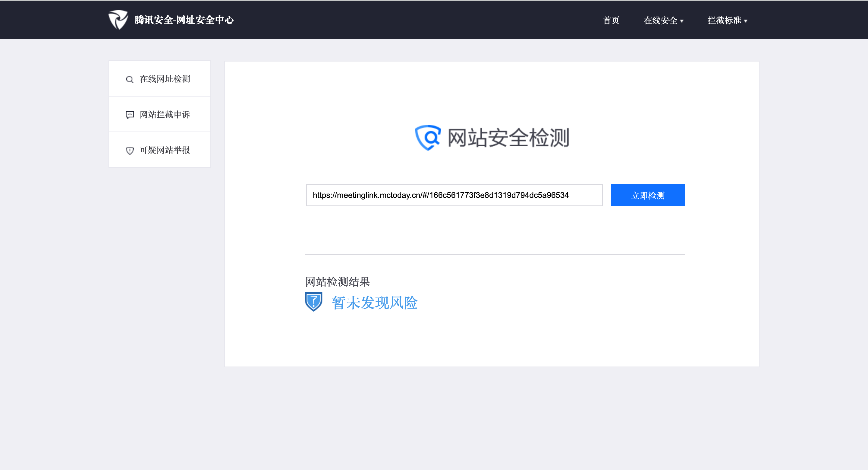Click the chat bubble icon beside 网站拦截申诉

(x=130, y=115)
